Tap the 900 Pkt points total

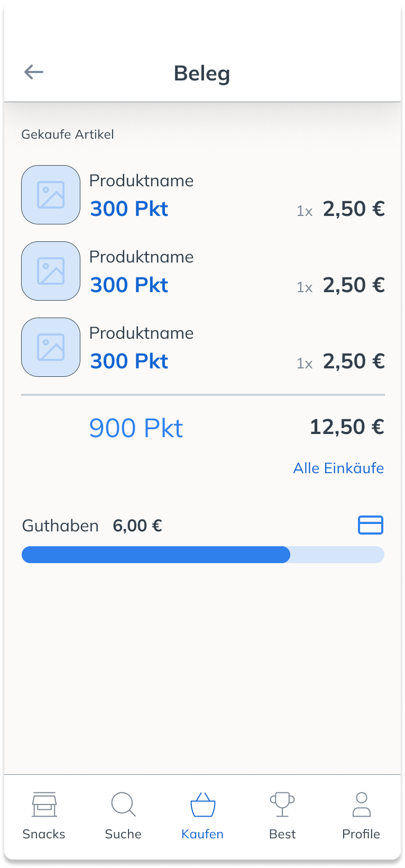tap(136, 428)
